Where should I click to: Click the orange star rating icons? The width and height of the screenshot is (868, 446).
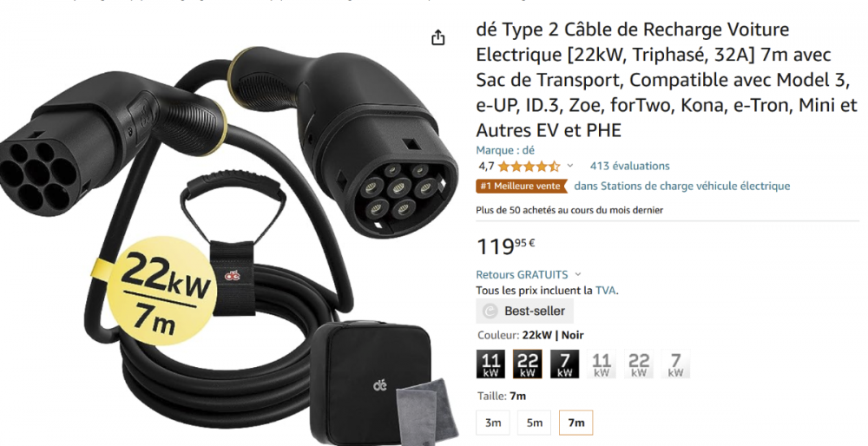529,166
